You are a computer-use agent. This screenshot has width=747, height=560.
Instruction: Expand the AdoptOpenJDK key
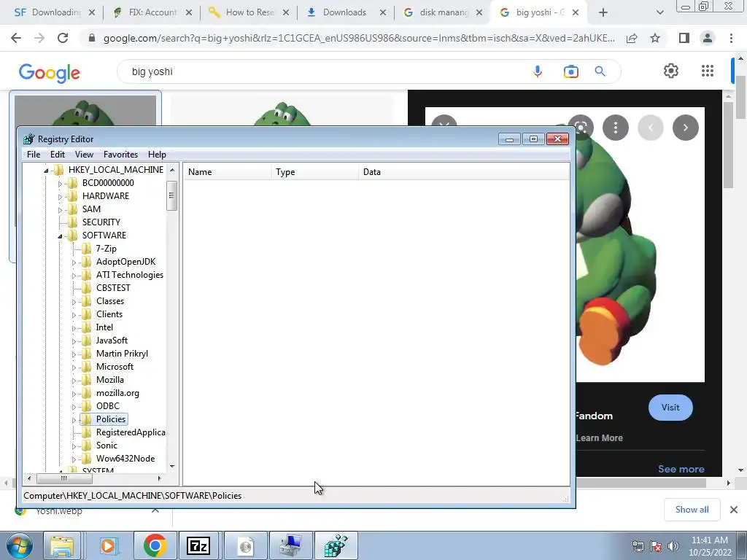(74, 262)
